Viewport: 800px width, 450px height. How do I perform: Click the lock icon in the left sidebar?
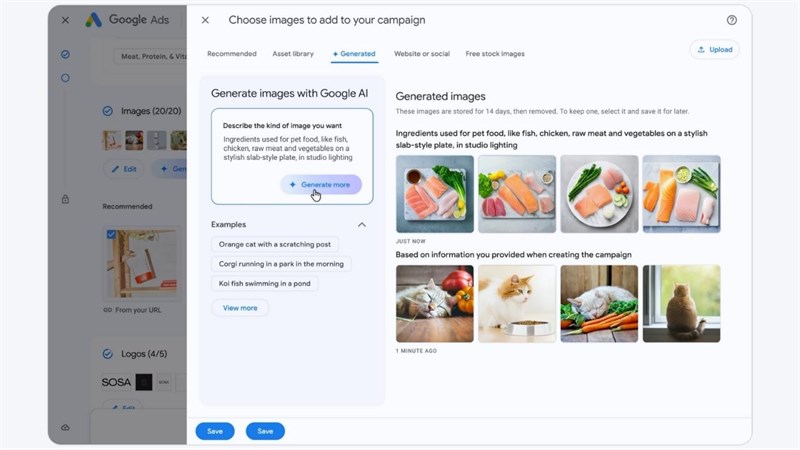click(x=65, y=199)
